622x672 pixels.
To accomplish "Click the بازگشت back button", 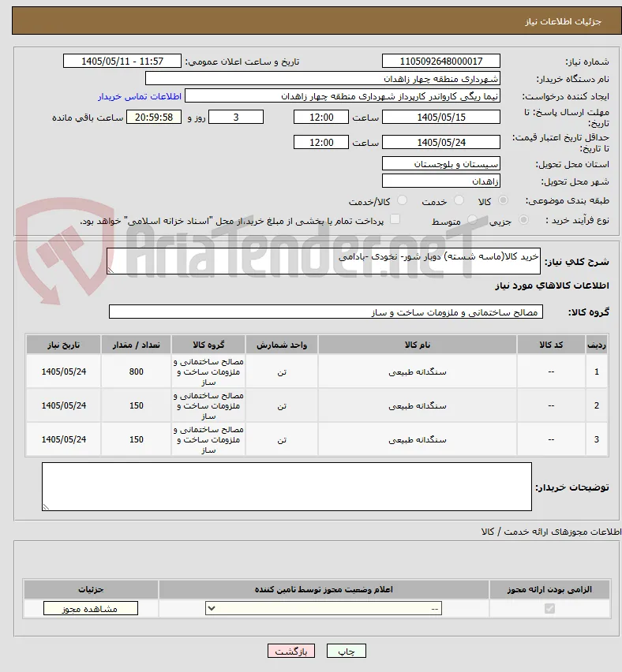I will pyautogui.click(x=291, y=651).
